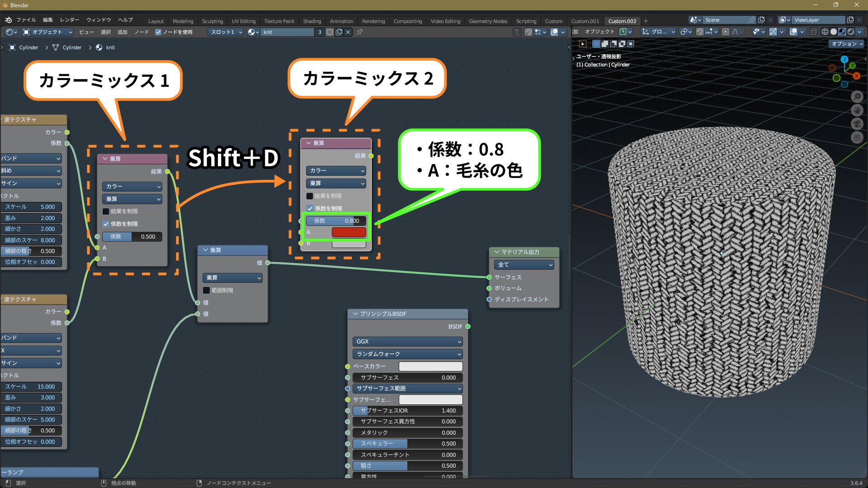Viewport: 868px width, 488px height.
Task: Toggle X-ray mode in viewport
Action: [813, 32]
